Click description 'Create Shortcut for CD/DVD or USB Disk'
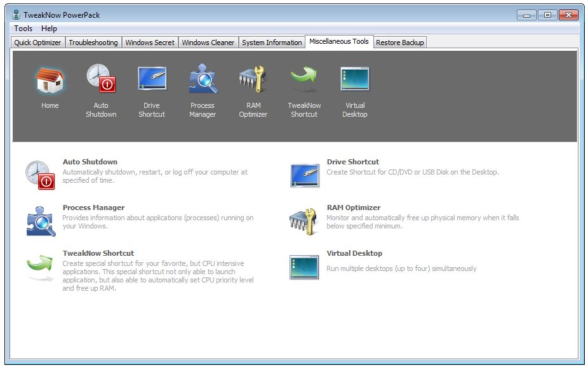Viewport: 588px width, 370px height. 413,172
